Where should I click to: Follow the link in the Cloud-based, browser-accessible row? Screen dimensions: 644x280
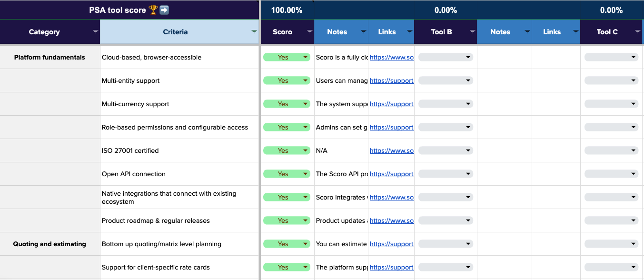pos(392,57)
